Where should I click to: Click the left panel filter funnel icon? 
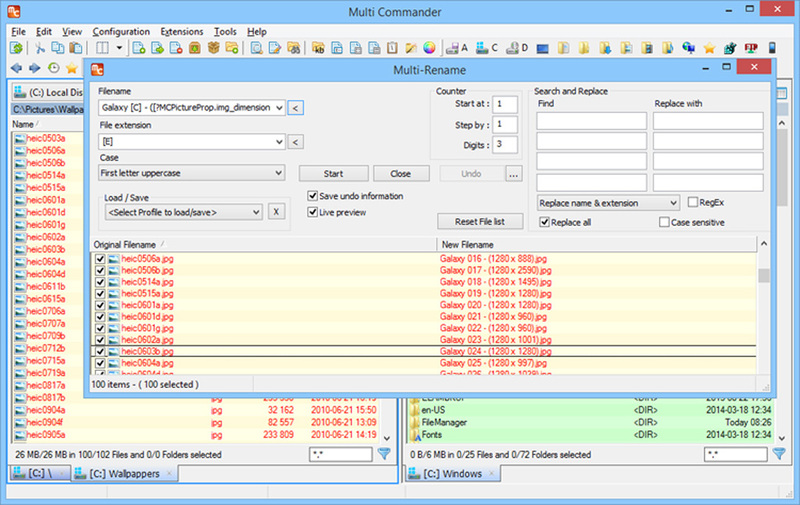tap(384, 453)
